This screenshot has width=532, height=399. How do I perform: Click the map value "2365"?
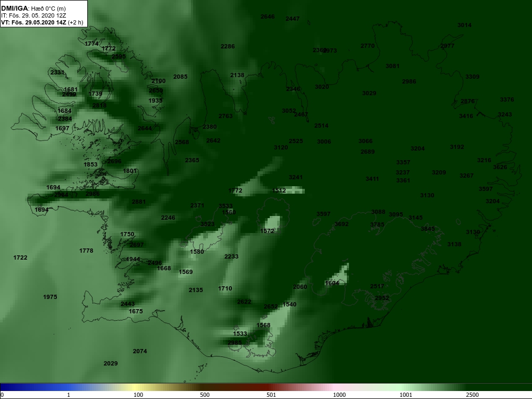pyautogui.click(x=192, y=161)
